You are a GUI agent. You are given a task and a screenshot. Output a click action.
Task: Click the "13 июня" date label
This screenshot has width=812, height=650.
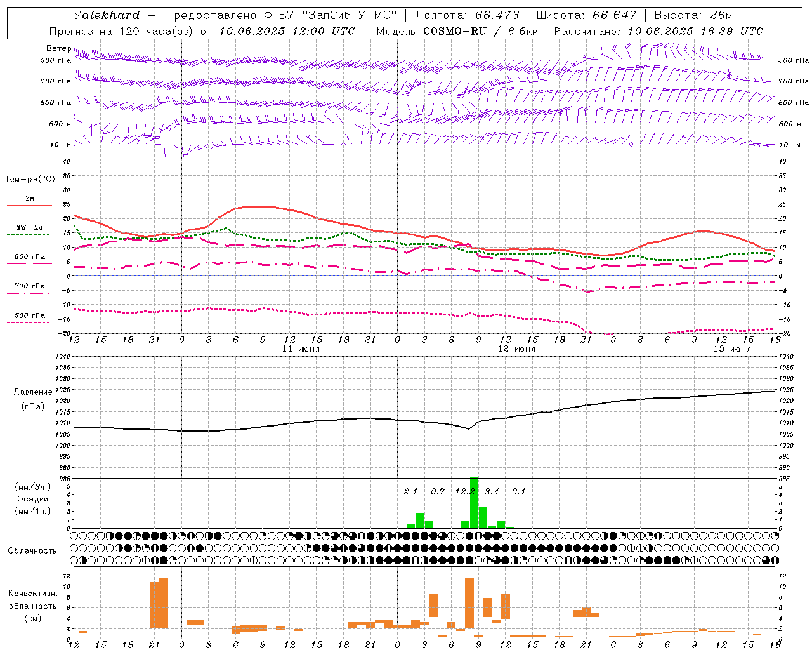pos(732,349)
